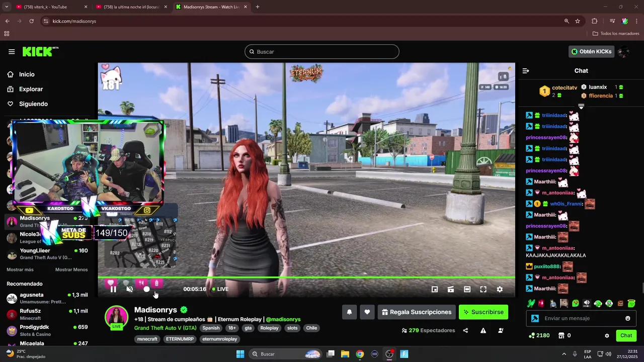Viewport: 644px width, 362px height.
Task: Click the Obtén KICKs button
Action: [x=592, y=52]
